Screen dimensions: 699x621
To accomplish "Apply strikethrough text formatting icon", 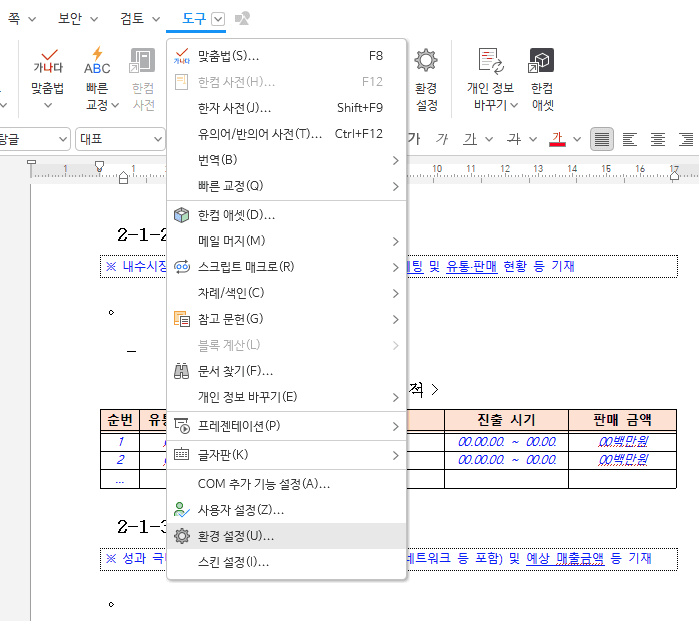I will [514, 139].
